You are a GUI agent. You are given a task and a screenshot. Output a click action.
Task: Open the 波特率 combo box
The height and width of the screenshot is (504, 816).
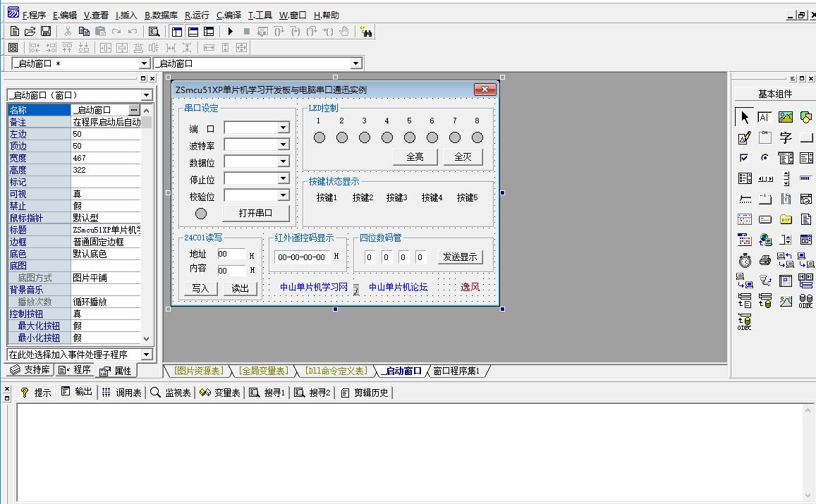click(283, 145)
